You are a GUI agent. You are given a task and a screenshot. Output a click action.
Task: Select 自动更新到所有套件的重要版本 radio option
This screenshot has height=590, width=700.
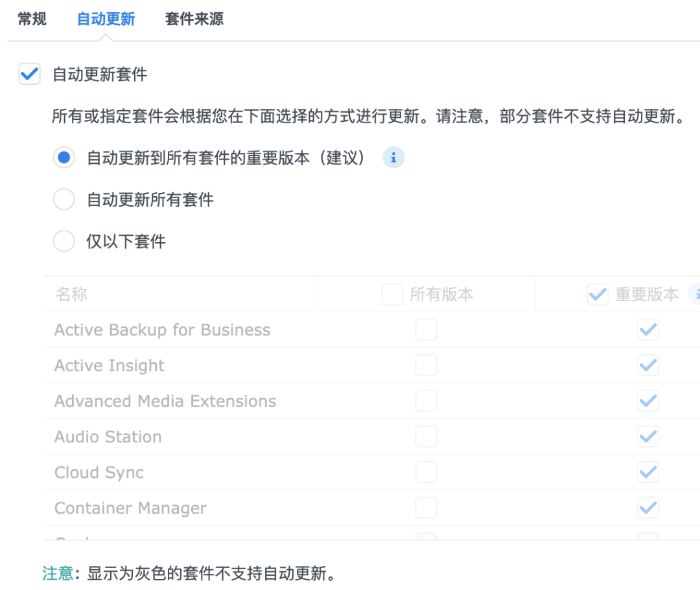(64, 157)
